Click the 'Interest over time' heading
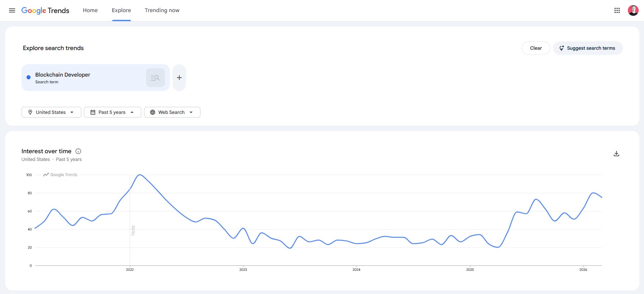Viewport: 644px width, 294px height. (46, 151)
